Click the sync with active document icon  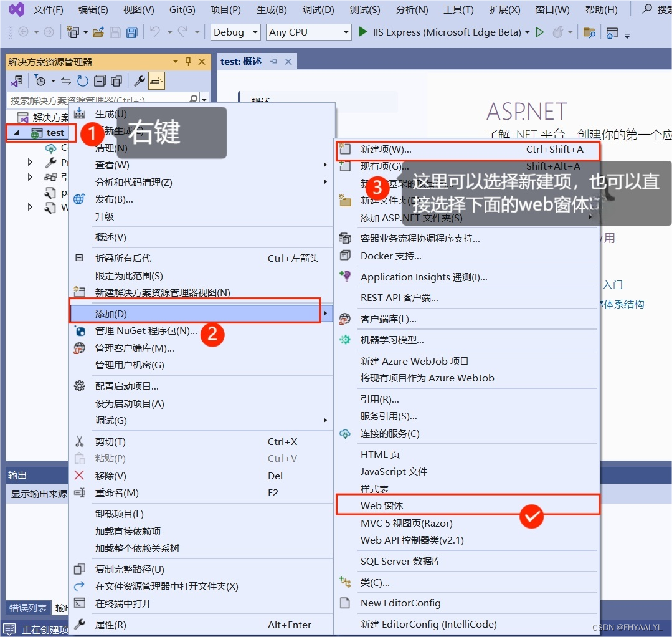coord(65,80)
